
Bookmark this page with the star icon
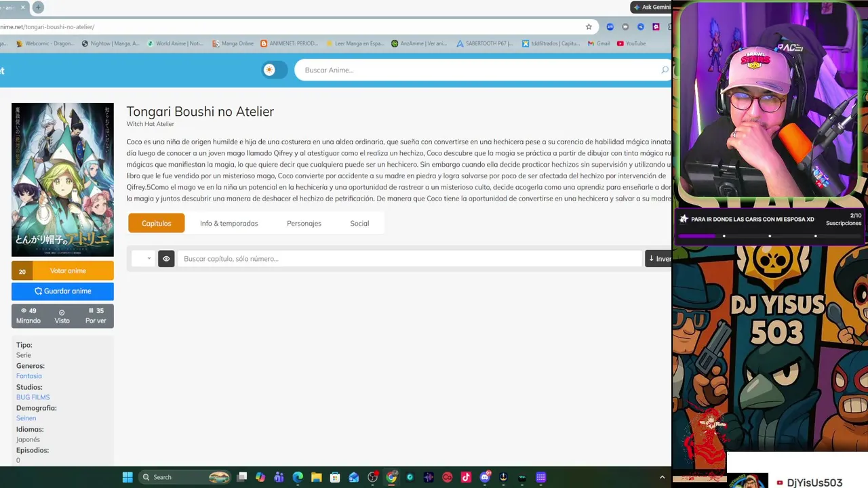(x=589, y=27)
